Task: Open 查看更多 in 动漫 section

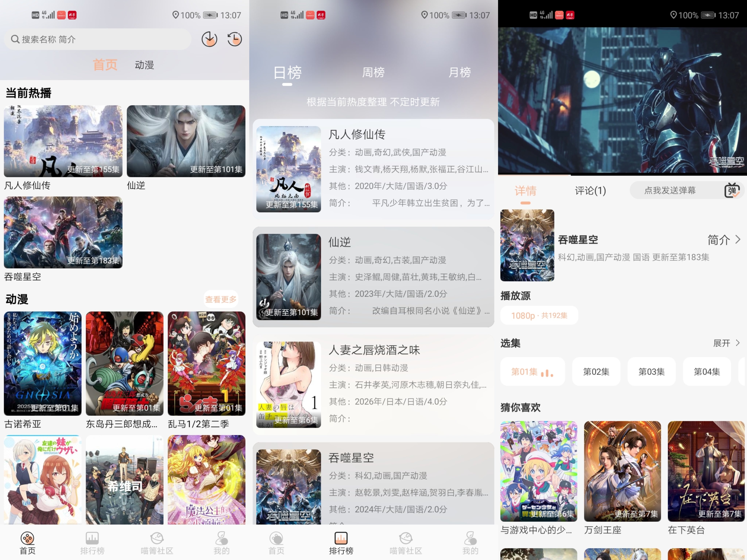Action: coord(221,299)
